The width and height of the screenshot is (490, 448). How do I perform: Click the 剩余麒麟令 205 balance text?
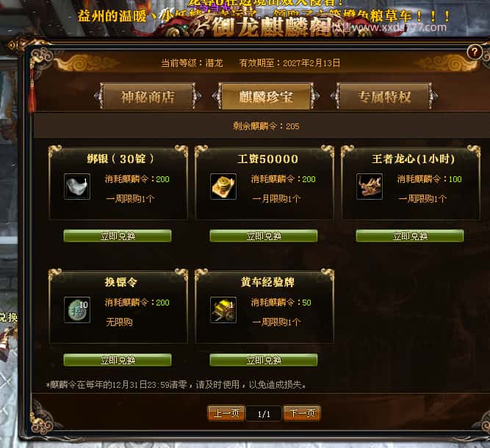pyautogui.click(x=266, y=126)
